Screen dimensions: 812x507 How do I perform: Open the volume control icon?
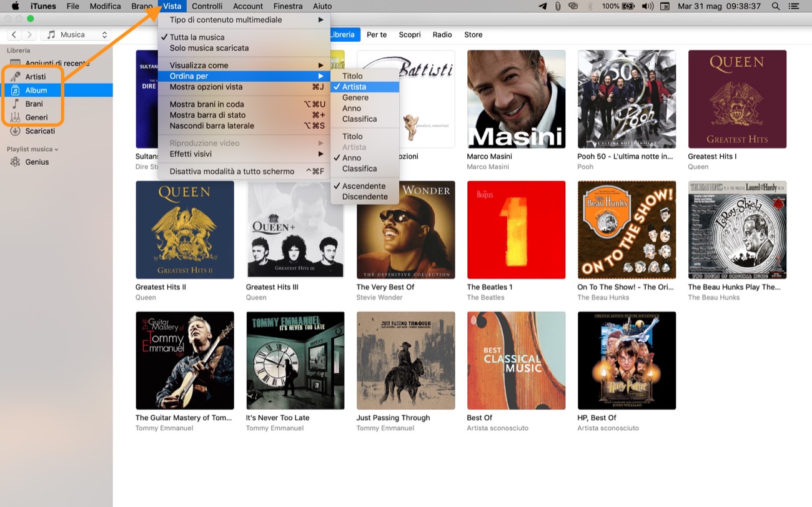(648, 6)
